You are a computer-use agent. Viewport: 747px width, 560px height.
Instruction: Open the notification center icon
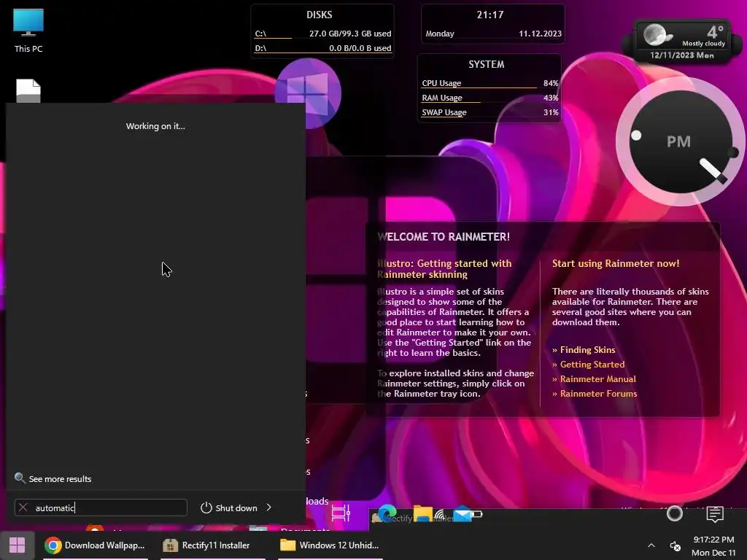(x=715, y=514)
